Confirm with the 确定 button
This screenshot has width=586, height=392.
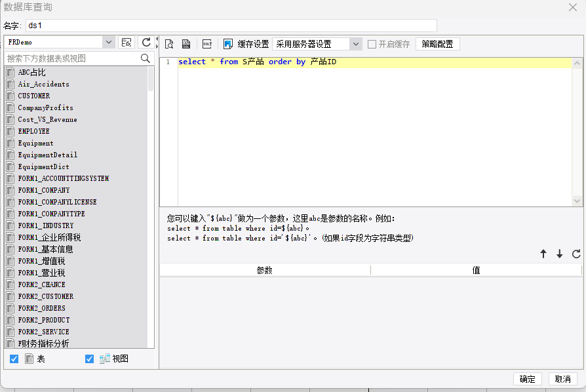[x=527, y=379]
